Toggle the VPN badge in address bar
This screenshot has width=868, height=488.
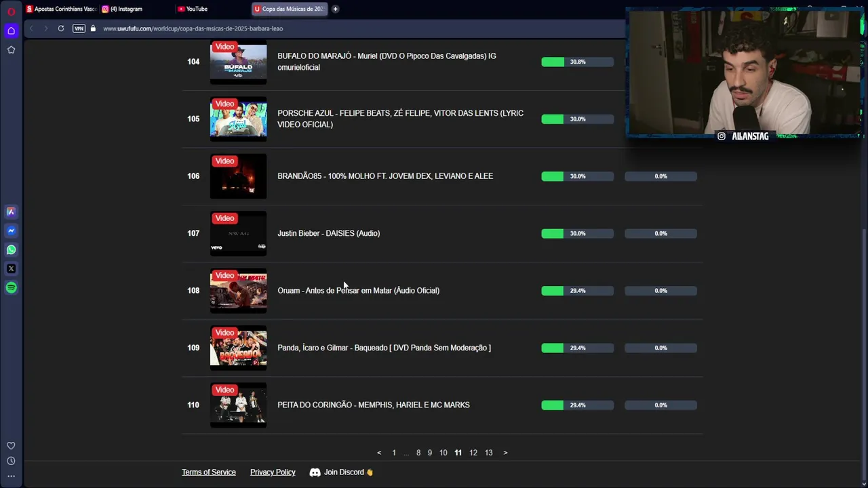tap(79, 28)
